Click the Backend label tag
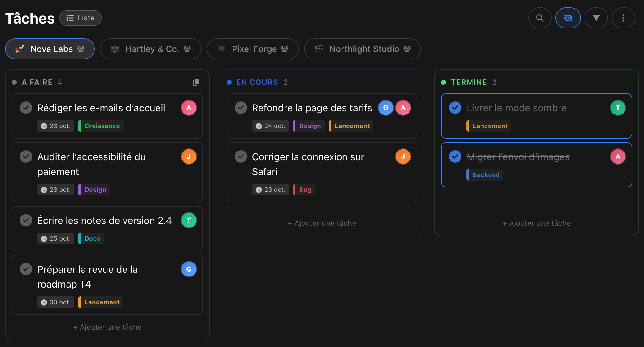The width and height of the screenshot is (644, 347). pyautogui.click(x=485, y=175)
